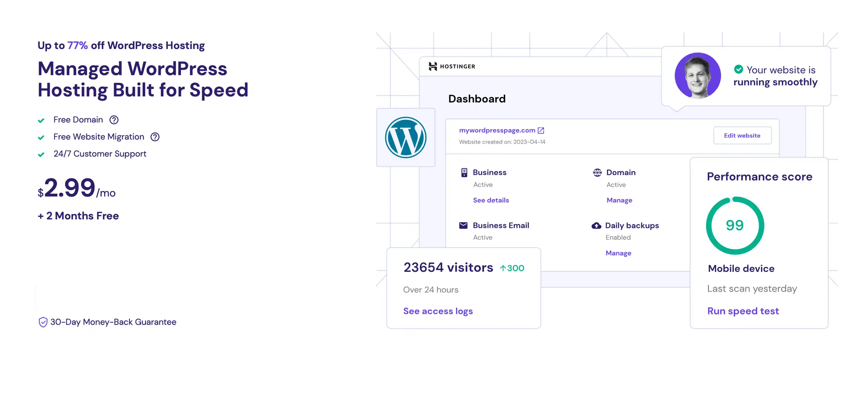
Task: Click the Free Website Migration feature text
Action: pos(99,137)
